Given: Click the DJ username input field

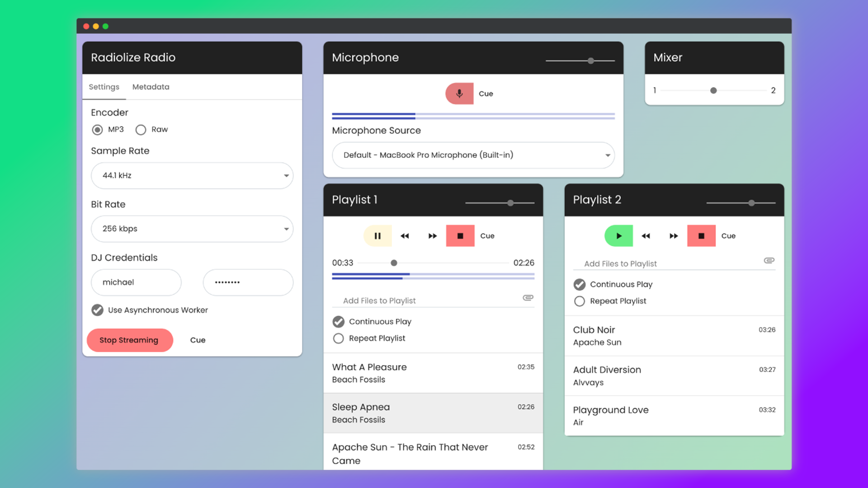Looking at the screenshot, I should (x=137, y=282).
